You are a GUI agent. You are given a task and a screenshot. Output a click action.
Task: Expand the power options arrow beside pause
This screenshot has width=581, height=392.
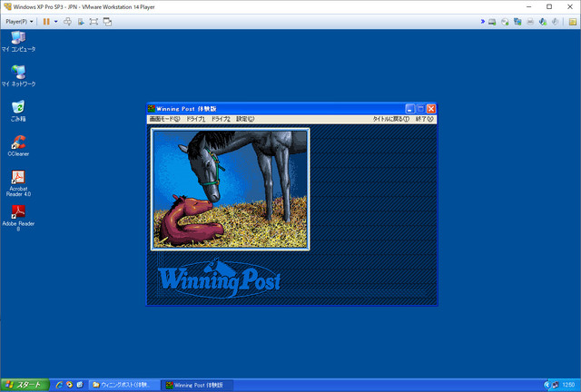[56, 22]
